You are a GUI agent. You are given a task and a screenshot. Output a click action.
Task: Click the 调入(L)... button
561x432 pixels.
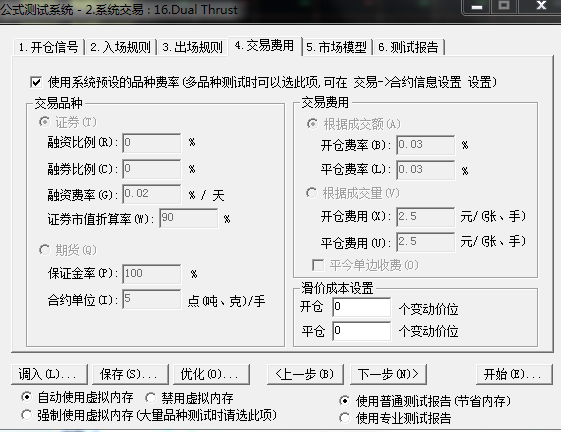(49, 374)
